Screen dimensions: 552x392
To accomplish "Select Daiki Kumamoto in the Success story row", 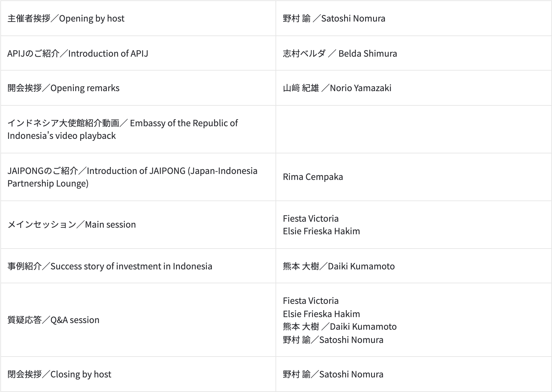I will pos(338,266).
